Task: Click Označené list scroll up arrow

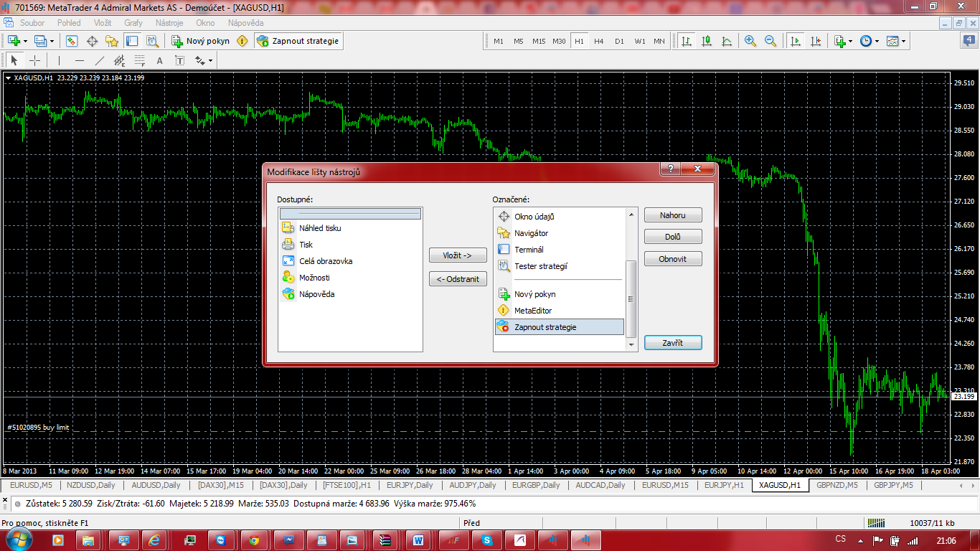Action: pos(631,214)
